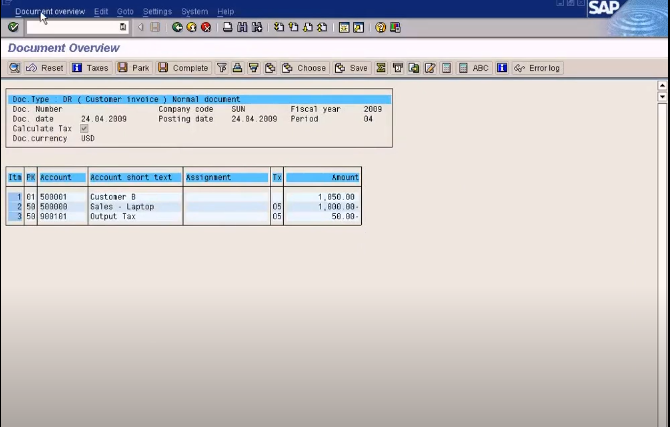
Task: Select the Output Tax line item
Action: 184,216
